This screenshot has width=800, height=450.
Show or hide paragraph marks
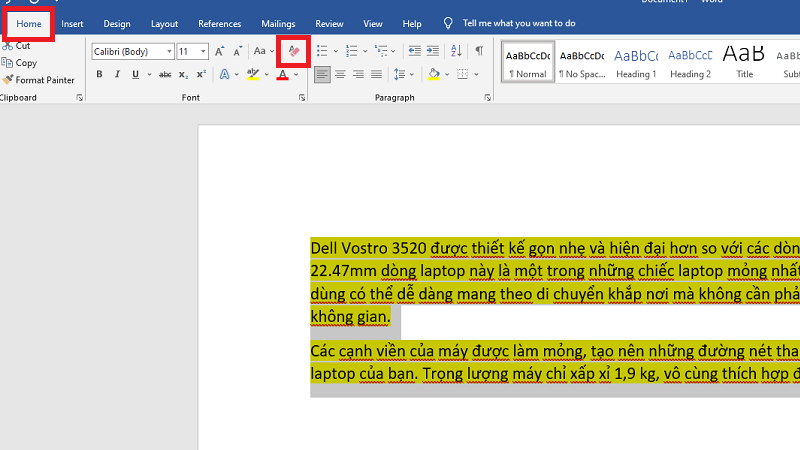tap(479, 50)
